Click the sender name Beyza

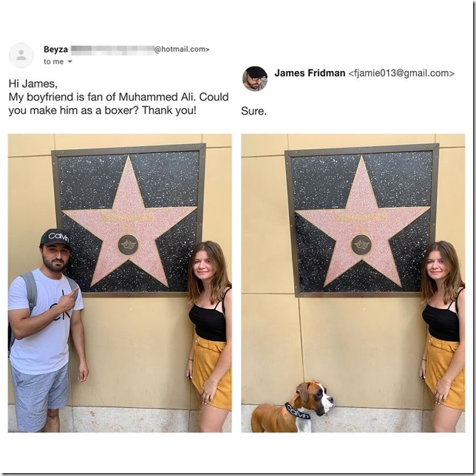pyautogui.click(x=56, y=50)
